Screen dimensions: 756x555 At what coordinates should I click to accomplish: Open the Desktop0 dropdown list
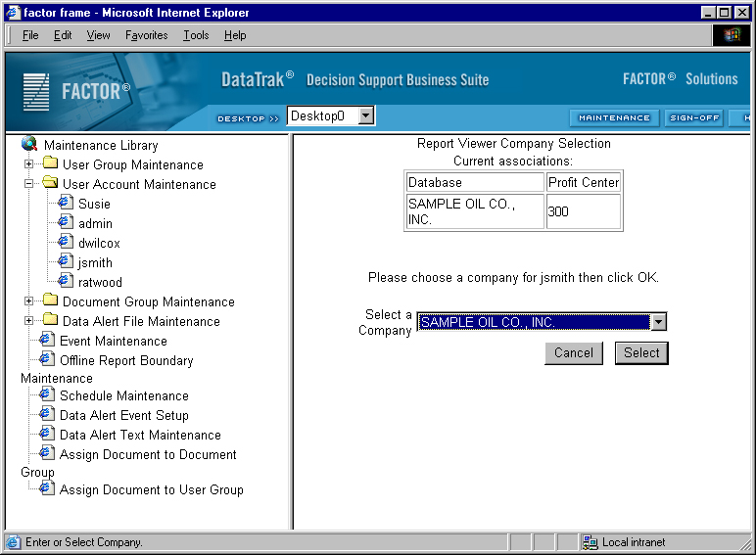[x=365, y=116]
